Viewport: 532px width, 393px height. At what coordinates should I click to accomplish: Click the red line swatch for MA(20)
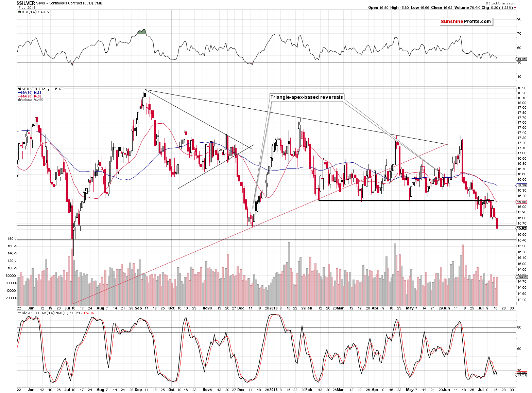click(x=19, y=96)
